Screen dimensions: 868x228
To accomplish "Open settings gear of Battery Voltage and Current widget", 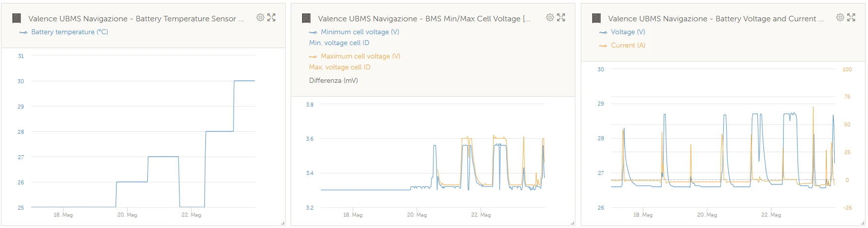I will click(x=840, y=17).
